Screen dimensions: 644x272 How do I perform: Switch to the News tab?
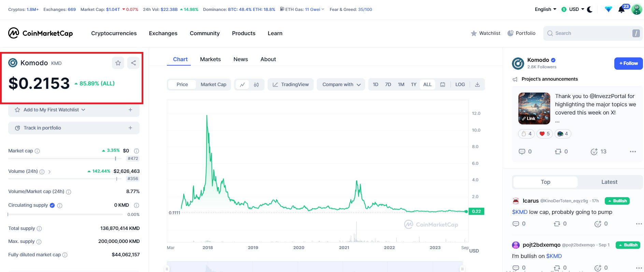coord(241,59)
